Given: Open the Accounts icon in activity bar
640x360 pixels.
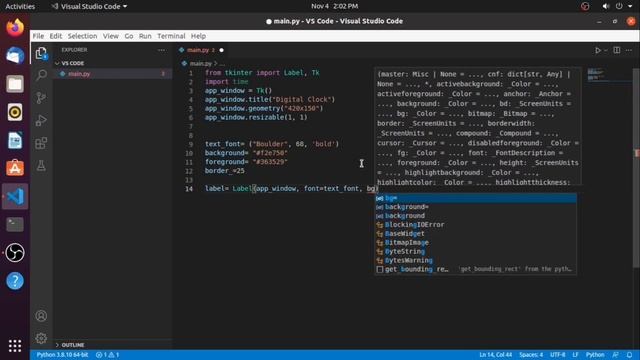Looking at the screenshot, I should 41,316.
